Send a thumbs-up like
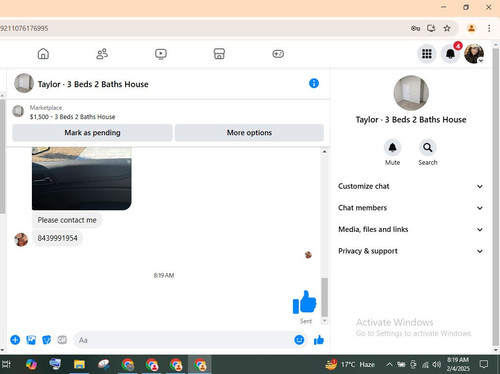 tap(319, 340)
